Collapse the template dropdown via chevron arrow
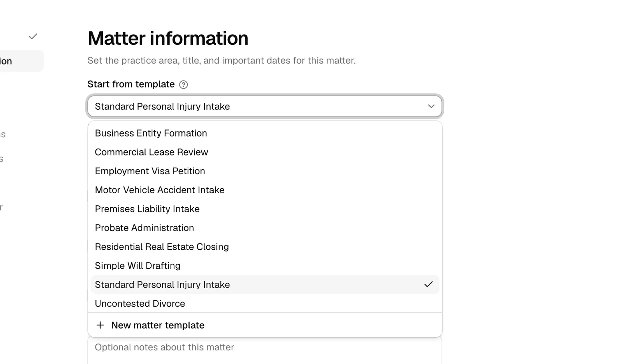The image size is (623, 364). [431, 106]
